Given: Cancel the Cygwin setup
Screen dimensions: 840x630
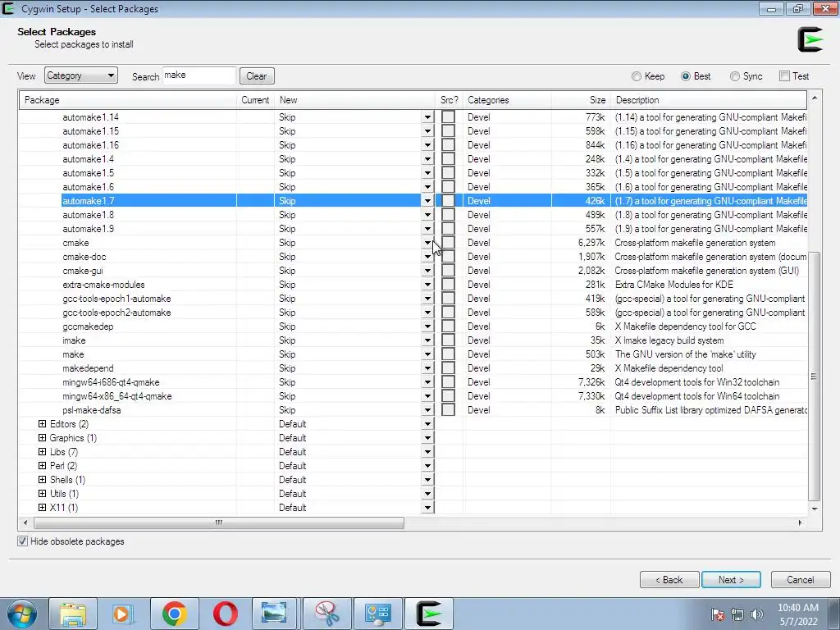Looking at the screenshot, I should (801, 580).
